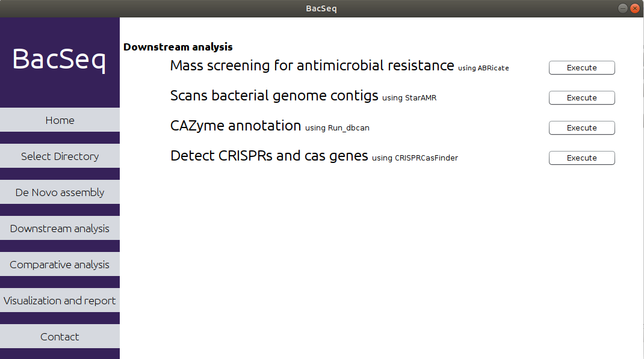Viewport: 644px width, 359px height.
Task: Execute StarAMR genome contig scan
Action: point(581,97)
